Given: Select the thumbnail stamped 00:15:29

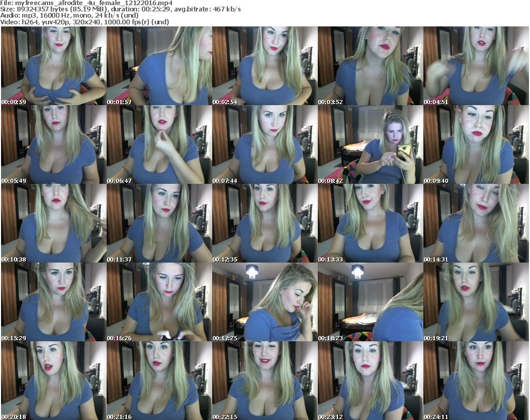Looking at the screenshot, I should click(x=54, y=302).
